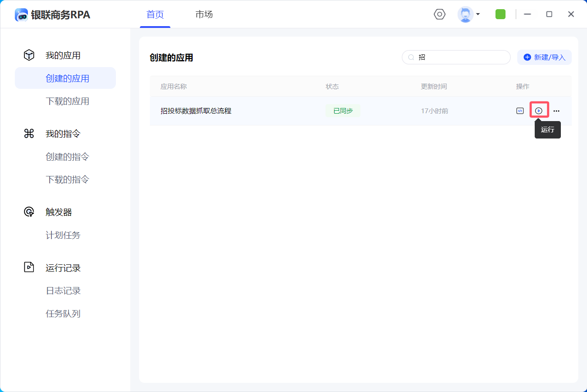Viewport: 587px width, 392px height.
Task: Click the 我的应用 cube icon
Action: 29,55
